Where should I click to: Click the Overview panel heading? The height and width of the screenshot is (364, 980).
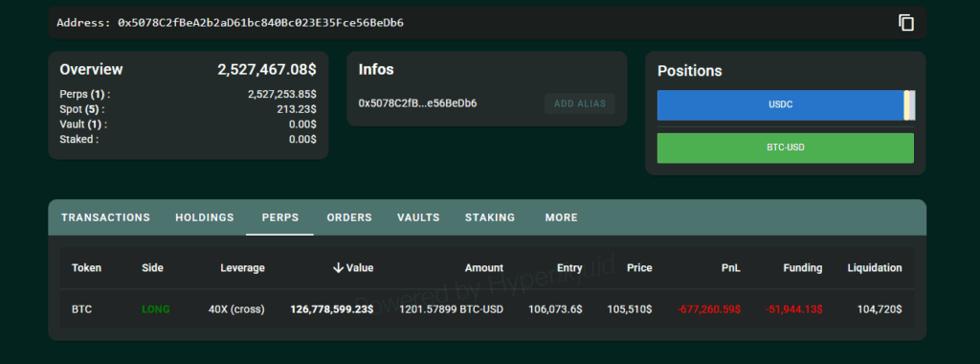click(91, 69)
